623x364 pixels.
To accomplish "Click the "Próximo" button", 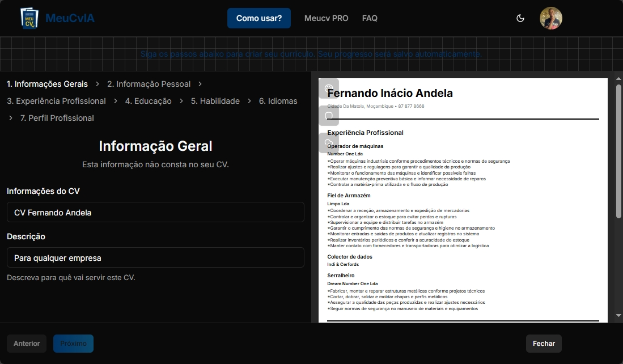I will (x=73, y=343).
